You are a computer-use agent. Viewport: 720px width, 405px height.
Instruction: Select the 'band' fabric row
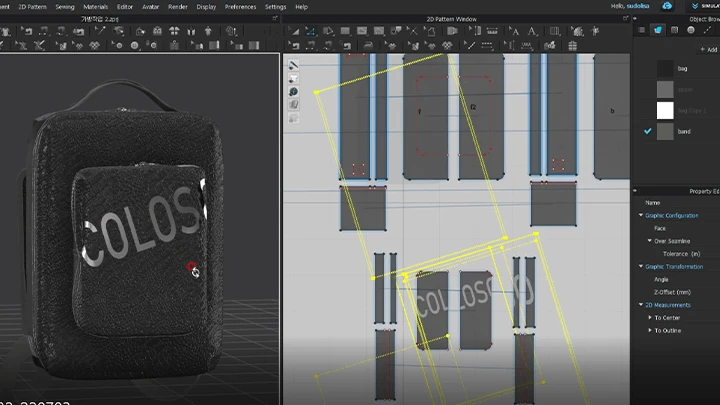click(680, 131)
